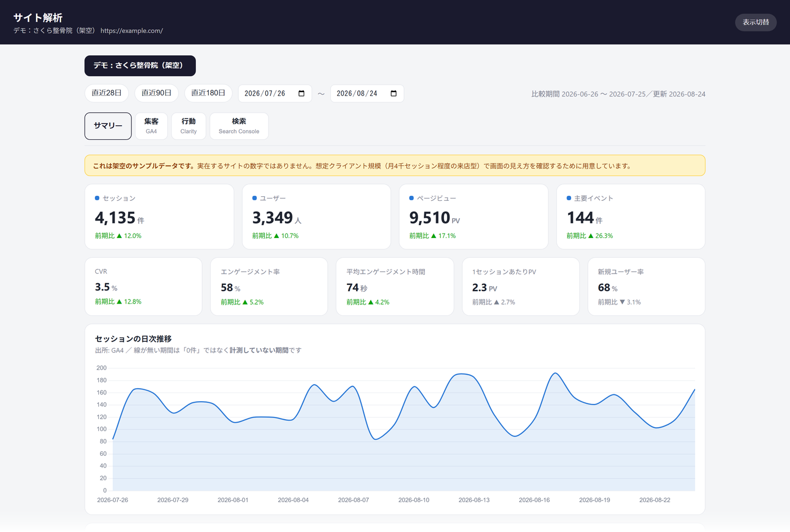This screenshot has height=532, width=790.
Task: Click 前期比 ▲ 10.7% under ユーザー
Action: [x=275, y=236]
